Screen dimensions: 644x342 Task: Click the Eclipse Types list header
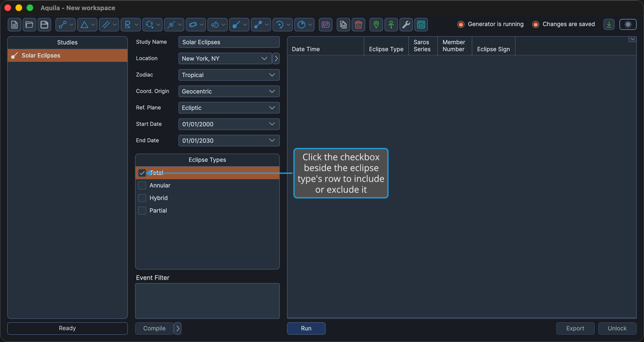pyautogui.click(x=207, y=160)
